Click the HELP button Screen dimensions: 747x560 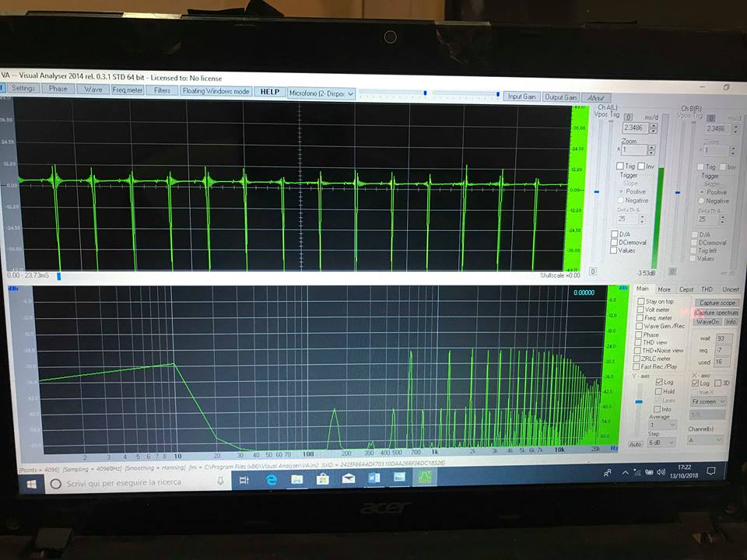point(270,92)
